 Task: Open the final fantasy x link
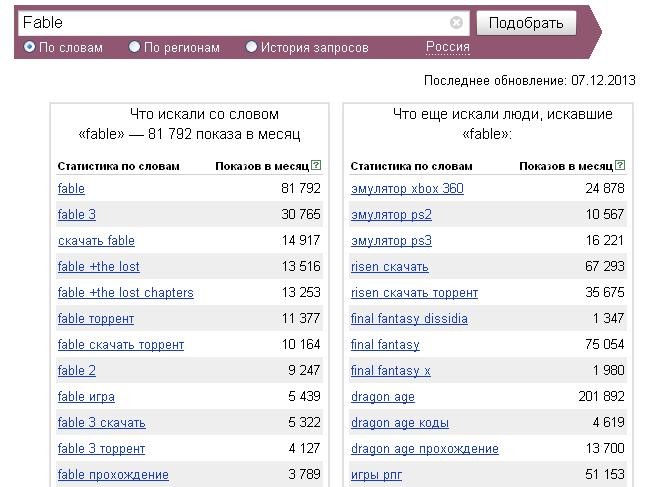tap(391, 370)
